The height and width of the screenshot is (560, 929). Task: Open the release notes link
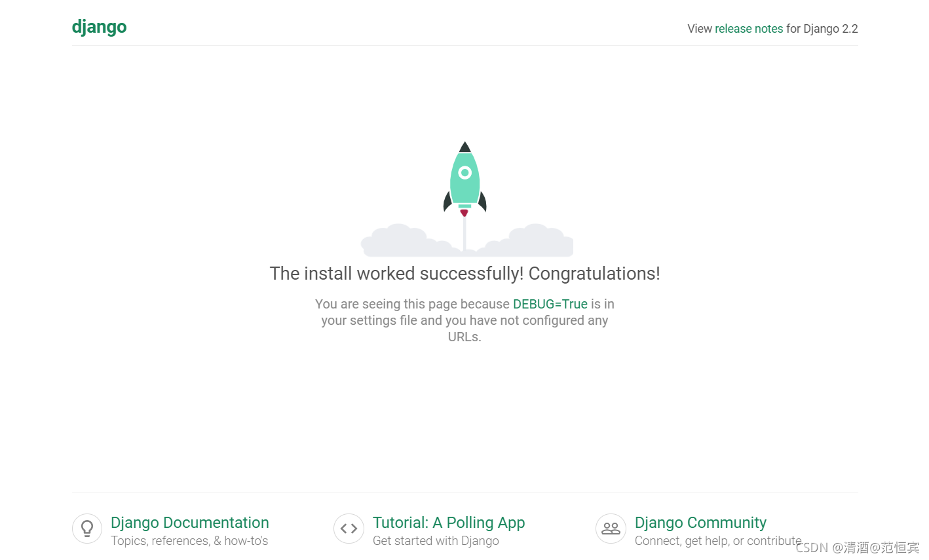click(x=749, y=29)
